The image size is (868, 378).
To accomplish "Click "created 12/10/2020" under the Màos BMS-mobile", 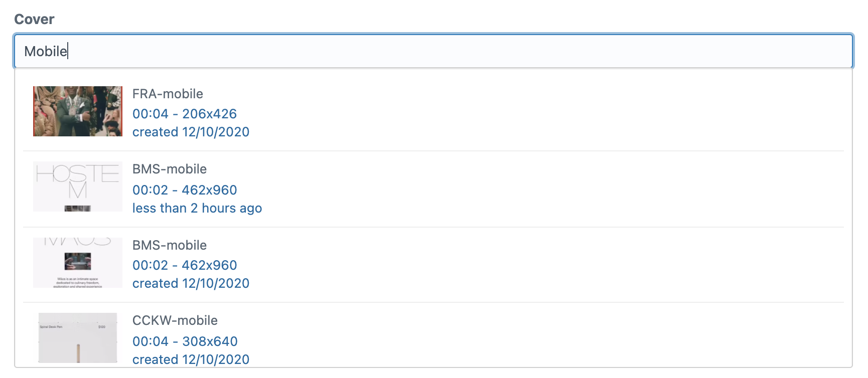I will tap(191, 283).
